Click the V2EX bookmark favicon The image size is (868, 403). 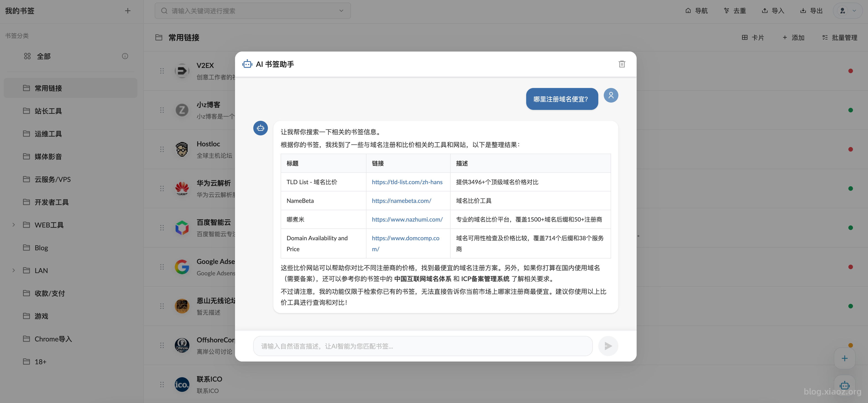(182, 71)
